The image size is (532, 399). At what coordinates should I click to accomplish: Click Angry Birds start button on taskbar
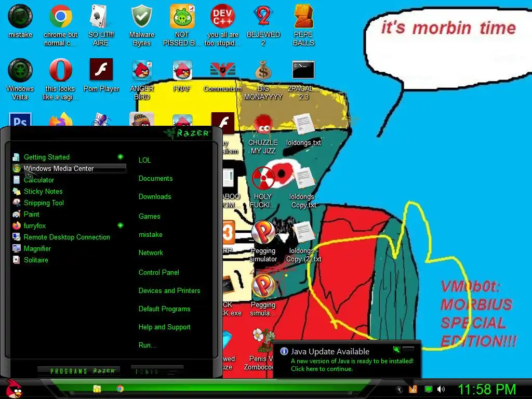[x=14, y=389]
